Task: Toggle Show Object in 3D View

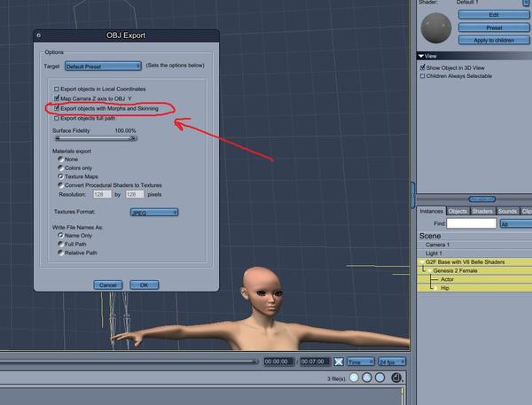Action: (422, 67)
